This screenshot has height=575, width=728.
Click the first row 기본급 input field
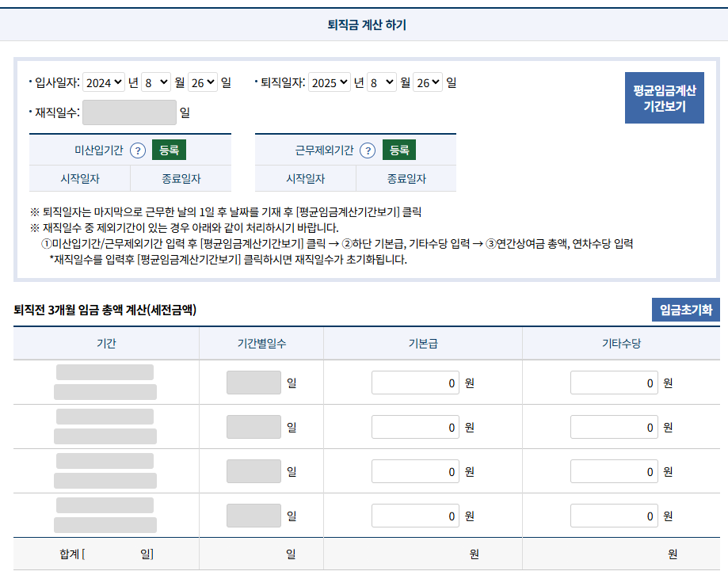click(x=416, y=382)
